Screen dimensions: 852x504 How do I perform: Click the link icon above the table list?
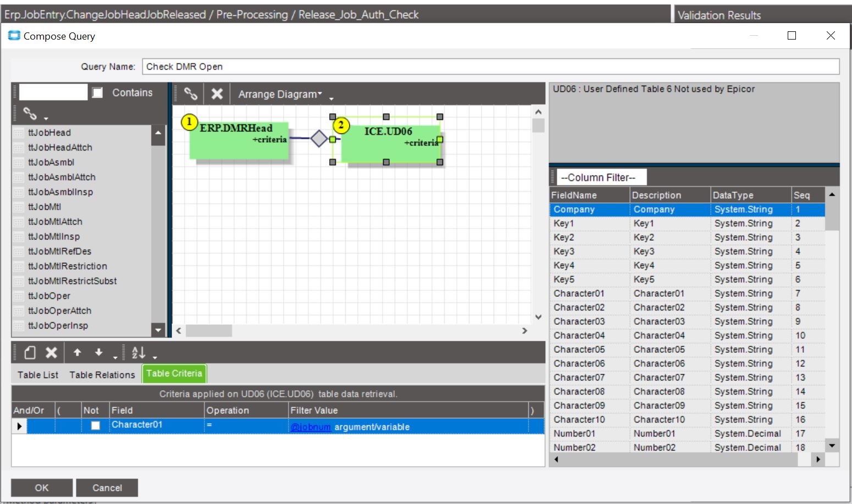(30, 114)
